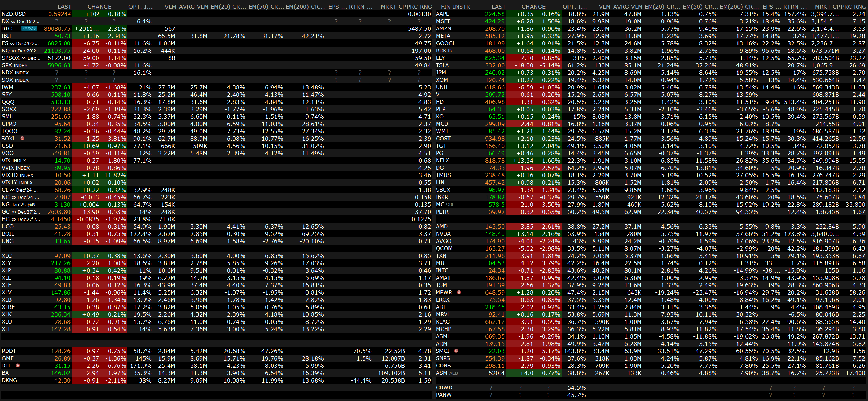The height and width of the screenshot is (401, 868).
Task: Select the NDX INDEX row
Action: tap(216, 73)
